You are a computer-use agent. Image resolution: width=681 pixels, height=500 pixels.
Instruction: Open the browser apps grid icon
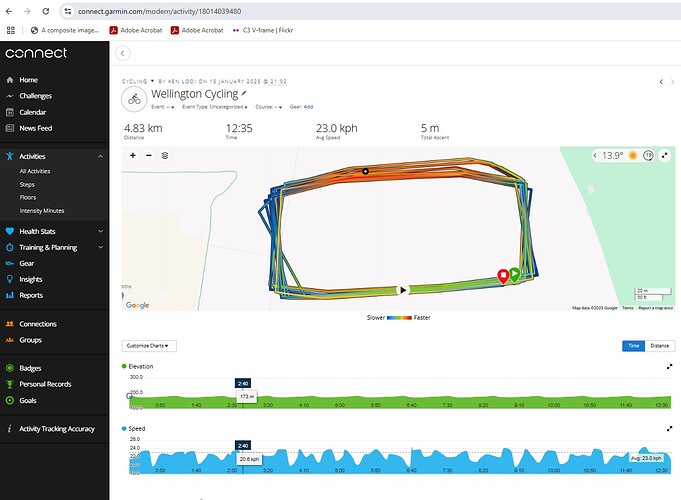pyautogui.click(x=11, y=30)
